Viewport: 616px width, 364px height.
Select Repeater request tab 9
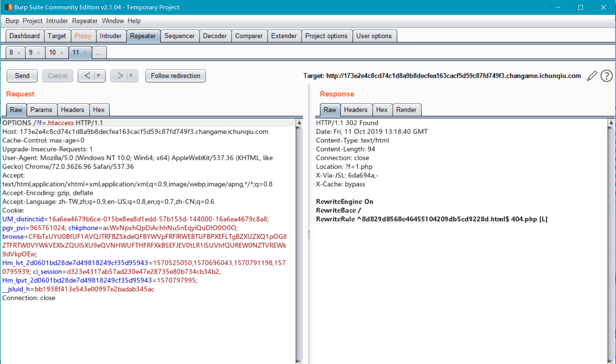pos(31,52)
